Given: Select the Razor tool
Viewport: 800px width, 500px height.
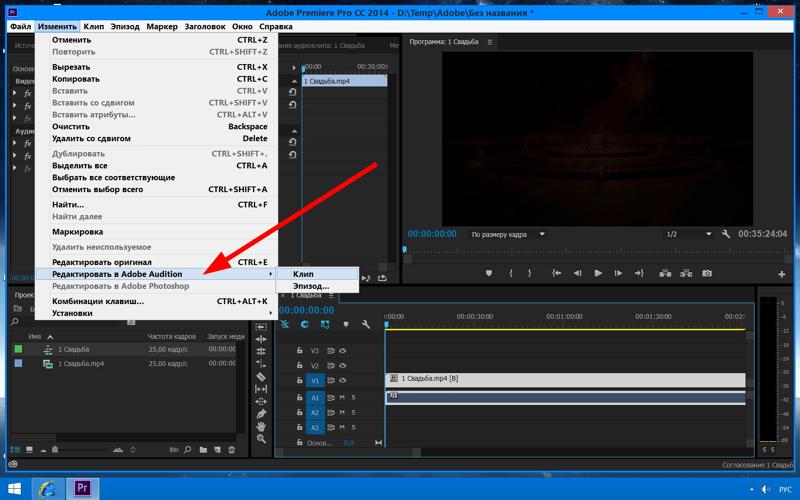Looking at the screenshot, I should click(261, 377).
